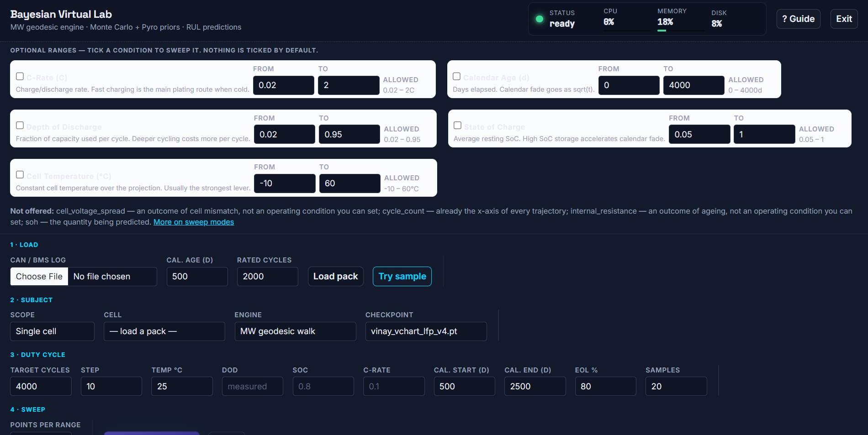The image size is (868, 435).
Task: Click the C-Rate TO field showing 2
Action: (349, 85)
